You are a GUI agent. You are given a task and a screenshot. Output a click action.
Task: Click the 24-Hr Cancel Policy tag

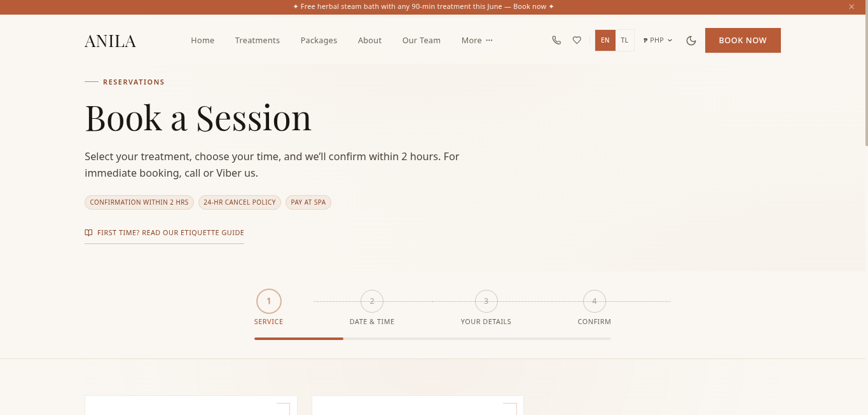pos(240,202)
